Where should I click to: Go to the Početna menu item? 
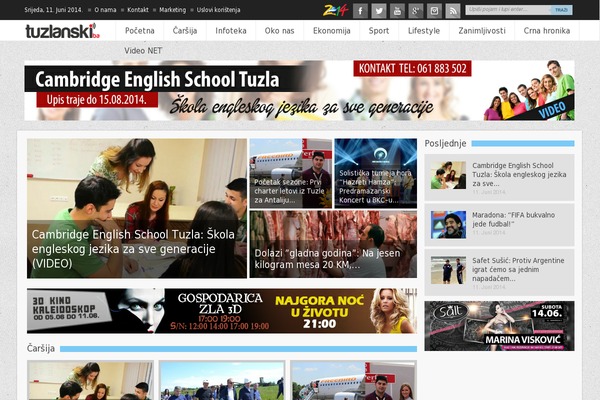tap(140, 31)
